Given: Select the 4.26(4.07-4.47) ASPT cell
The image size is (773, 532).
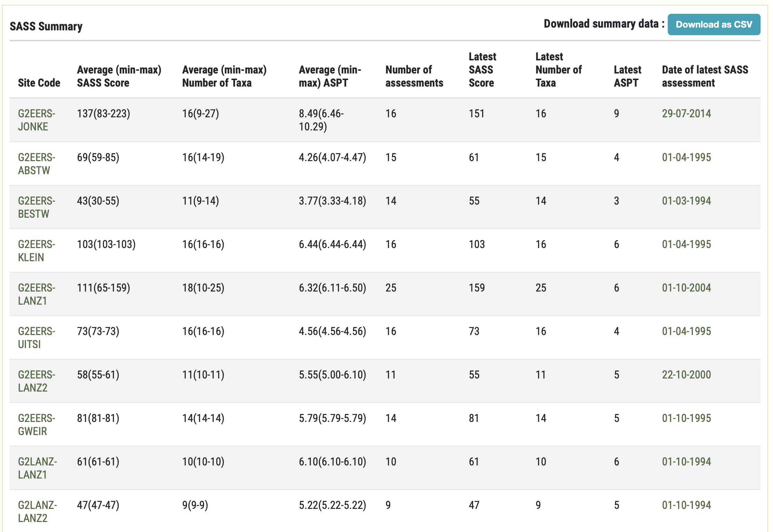Looking at the screenshot, I should pos(332,157).
